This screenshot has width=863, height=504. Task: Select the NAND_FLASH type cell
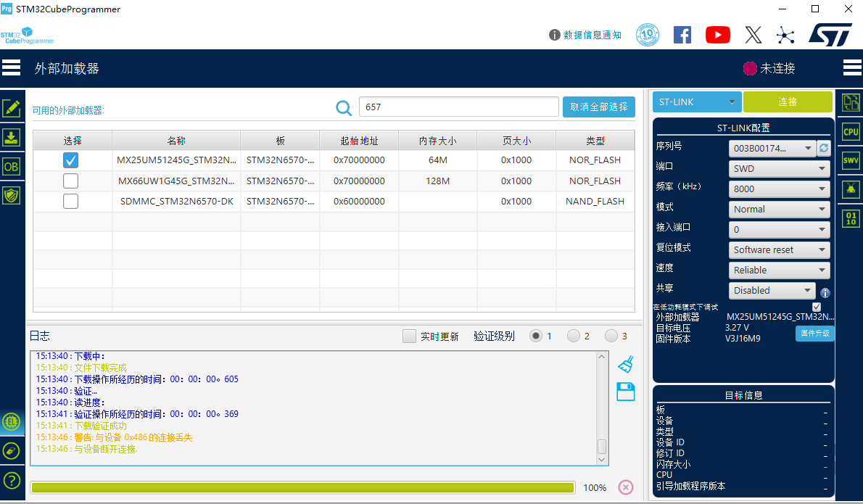(x=595, y=202)
